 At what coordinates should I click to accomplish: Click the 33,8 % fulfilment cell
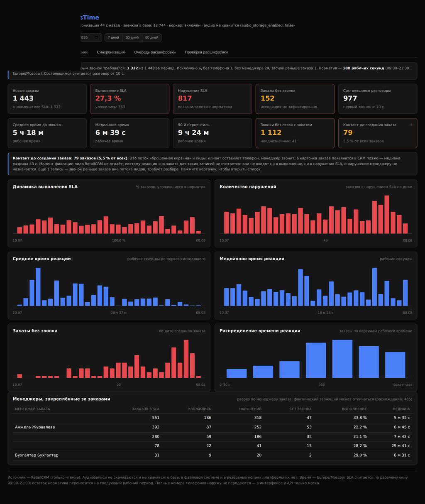point(360,418)
